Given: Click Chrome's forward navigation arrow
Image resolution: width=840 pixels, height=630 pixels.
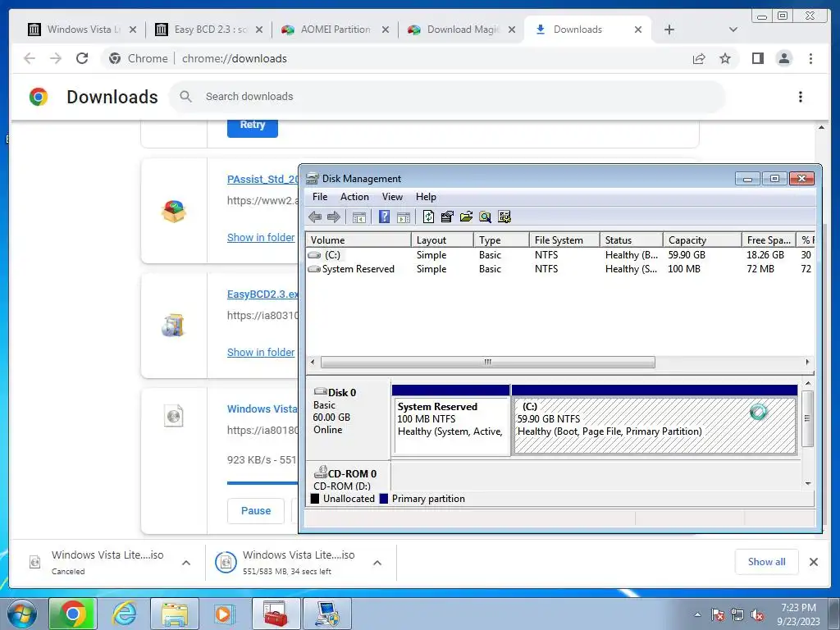Looking at the screenshot, I should click(x=56, y=58).
